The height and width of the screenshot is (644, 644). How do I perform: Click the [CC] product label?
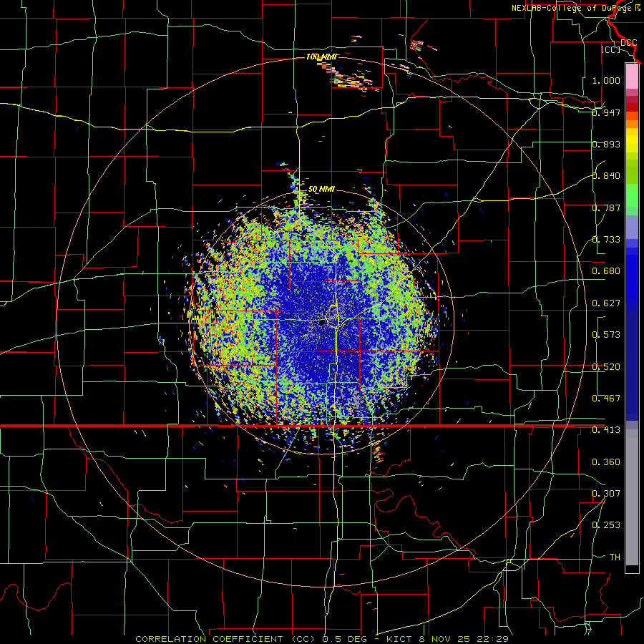pos(610,49)
